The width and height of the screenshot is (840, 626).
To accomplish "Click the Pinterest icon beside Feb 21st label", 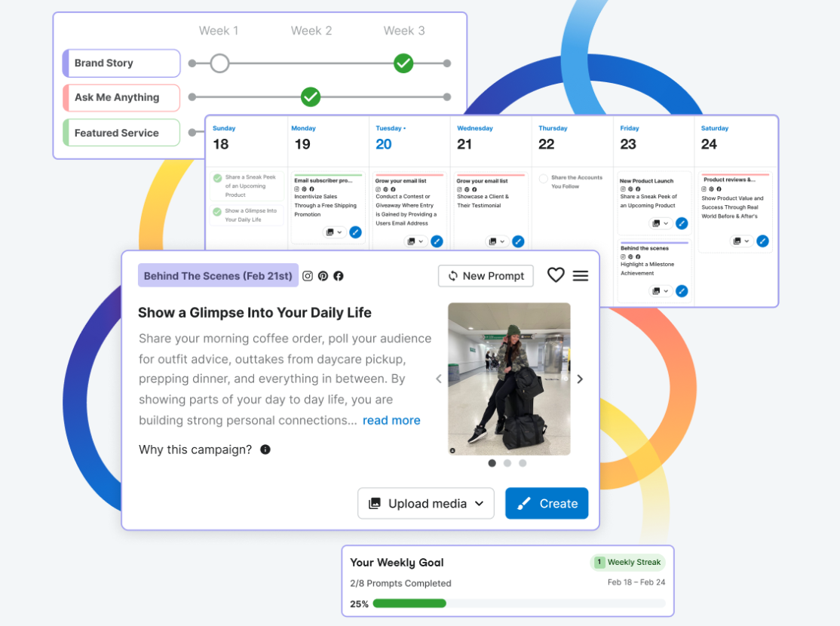I will pyautogui.click(x=323, y=276).
